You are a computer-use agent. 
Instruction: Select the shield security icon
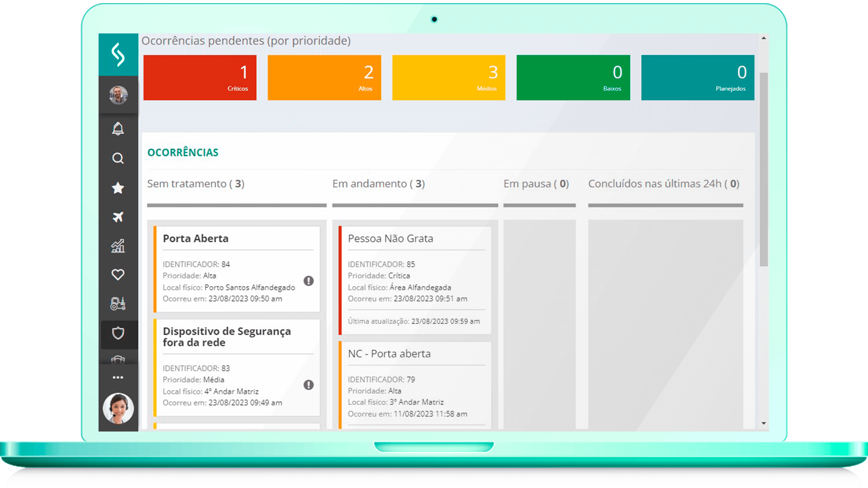coord(118,333)
